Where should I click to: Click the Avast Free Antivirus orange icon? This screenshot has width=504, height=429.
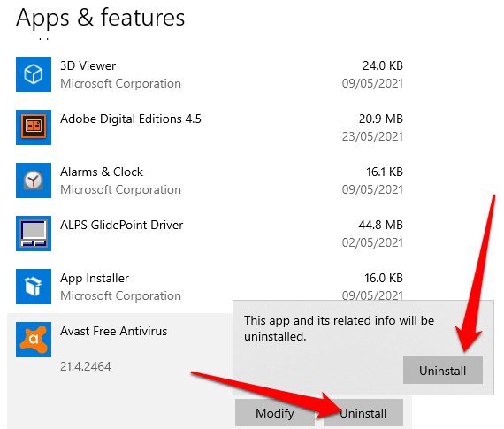pyautogui.click(x=34, y=340)
